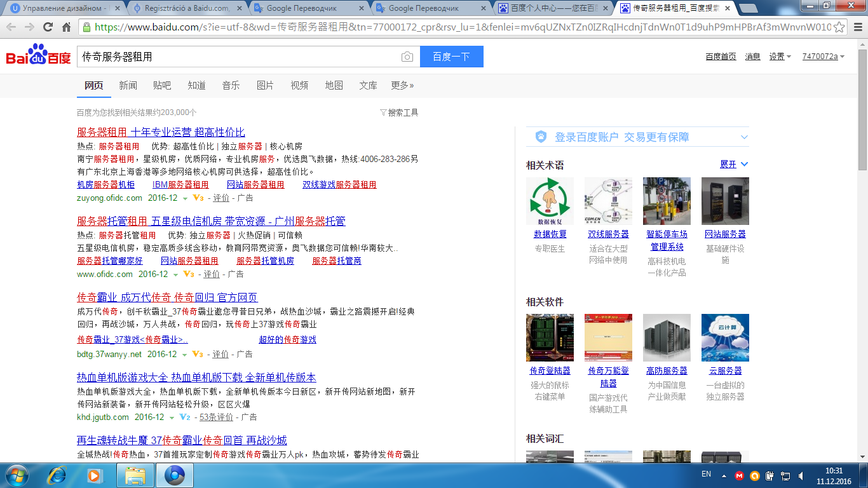Switch to 地图 maps tab
The width and height of the screenshot is (868, 488).
334,85
